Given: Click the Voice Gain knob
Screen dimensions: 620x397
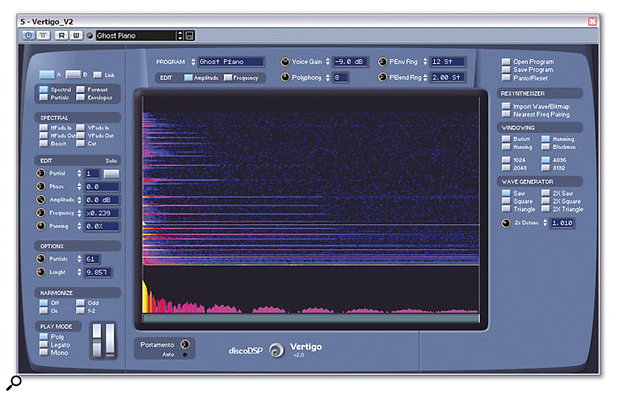Looking at the screenshot, I should point(285,62).
